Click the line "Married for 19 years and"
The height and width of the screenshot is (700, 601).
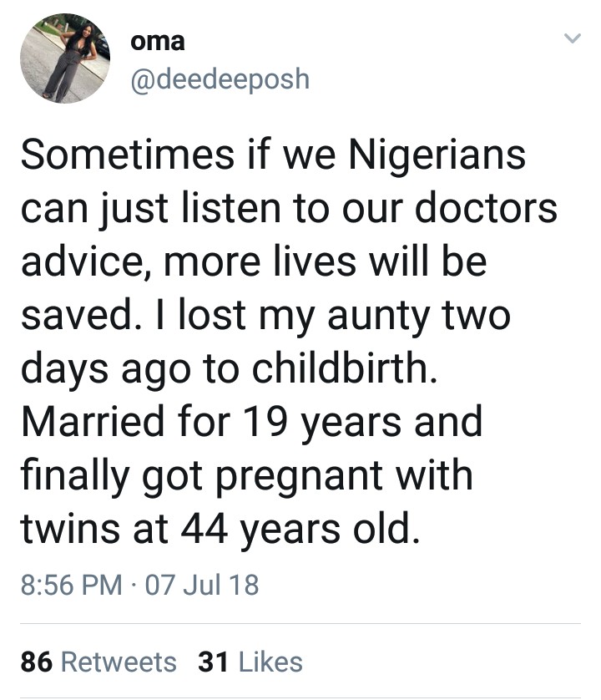[250, 422]
